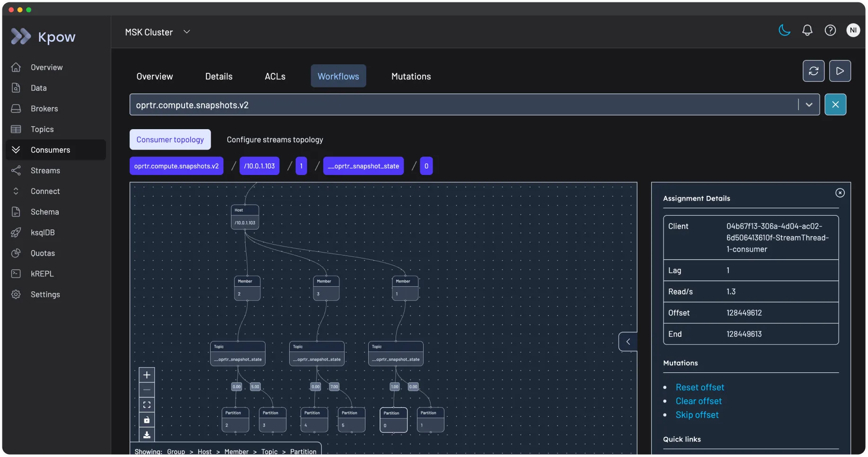The height and width of the screenshot is (457, 868).
Task: Open the Schema sidebar section
Action: tap(56, 212)
